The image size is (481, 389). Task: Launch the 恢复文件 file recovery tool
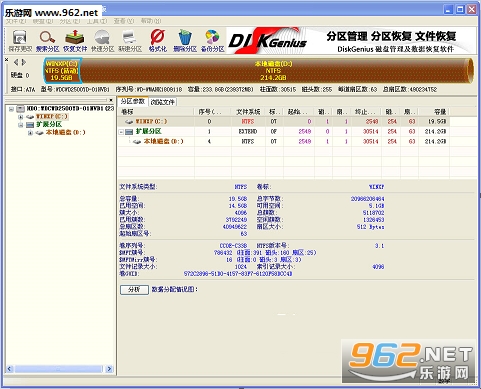75,41
